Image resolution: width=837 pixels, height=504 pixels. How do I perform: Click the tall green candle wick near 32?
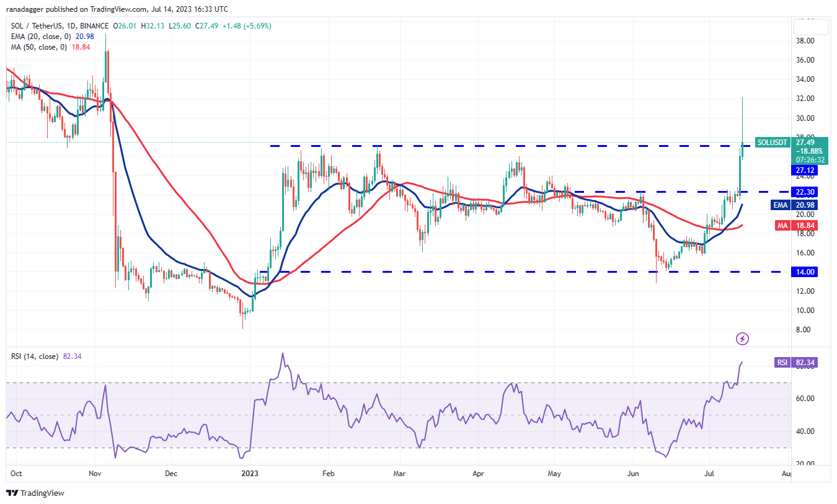coord(743,118)
